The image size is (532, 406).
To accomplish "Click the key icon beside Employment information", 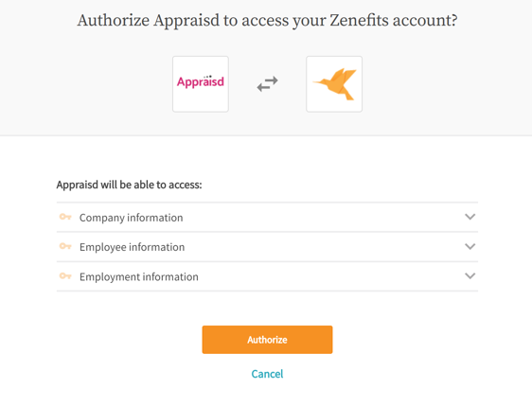I will point(65,276).
